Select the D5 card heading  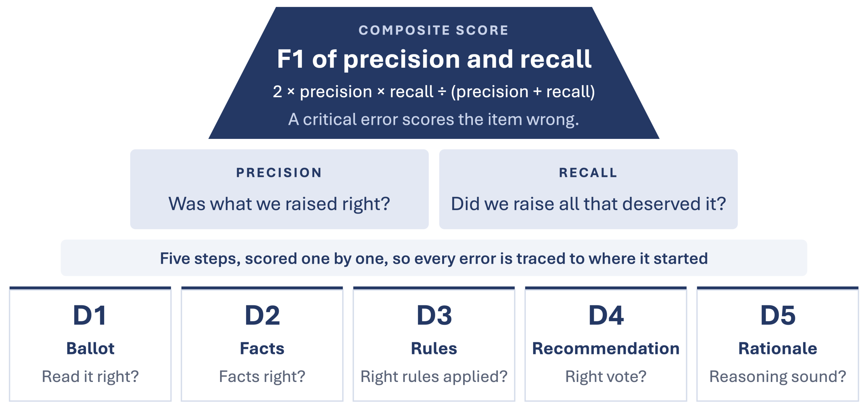(778, 315)
